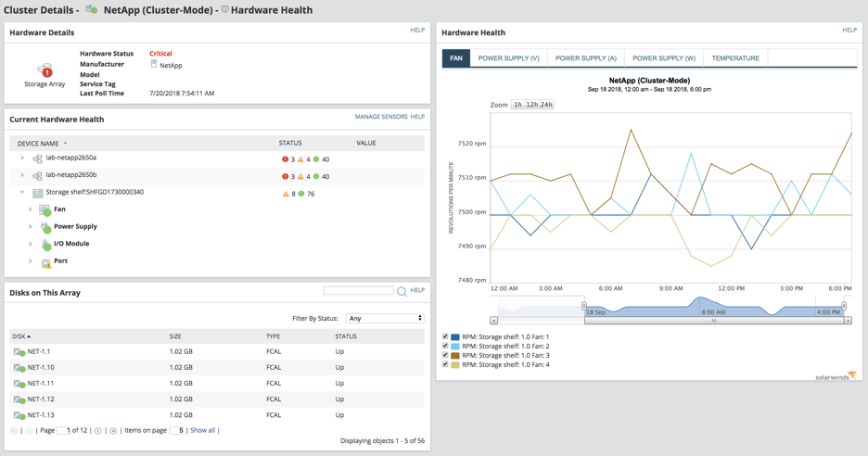Click the Port warning icon in tree
The image size is (868, 456).
[46, 261]
